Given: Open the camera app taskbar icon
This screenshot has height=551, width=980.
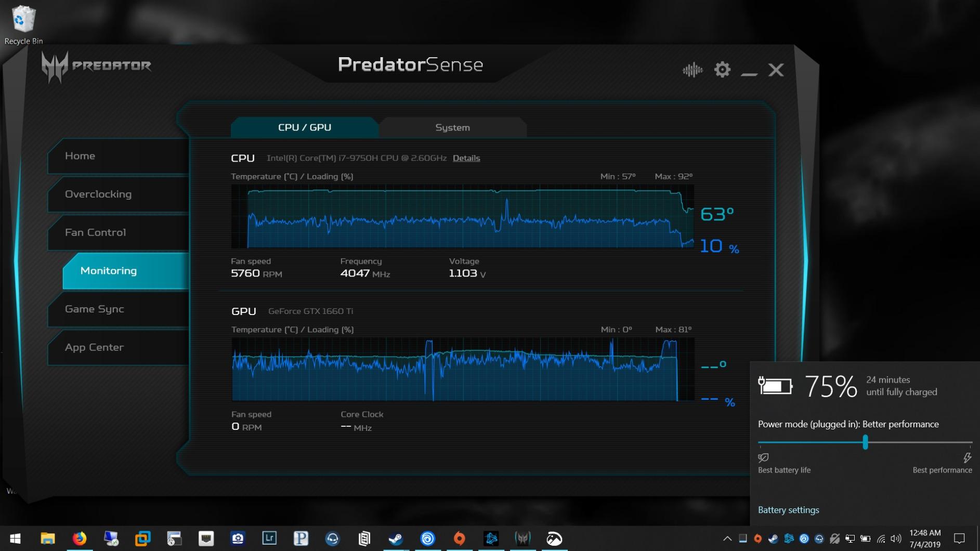Looking at the screenshot, I should (238, 539).
